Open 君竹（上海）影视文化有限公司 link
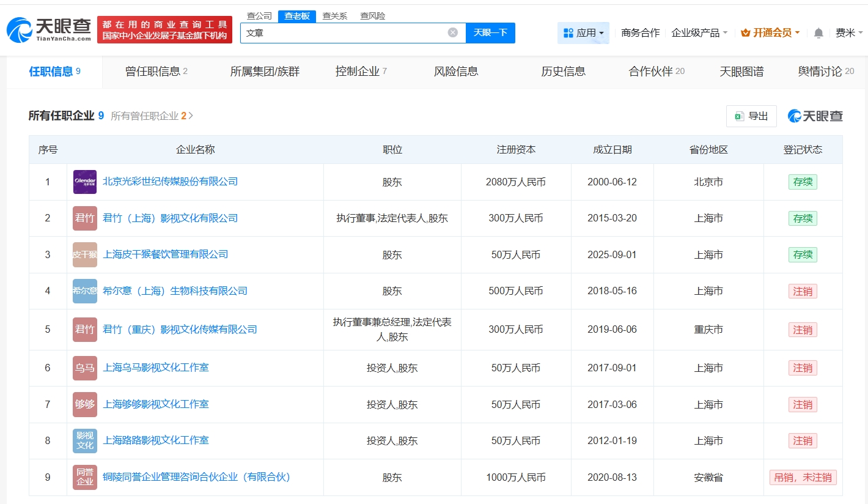The height and width of the screenshot is (504, 868). [171, 218]
